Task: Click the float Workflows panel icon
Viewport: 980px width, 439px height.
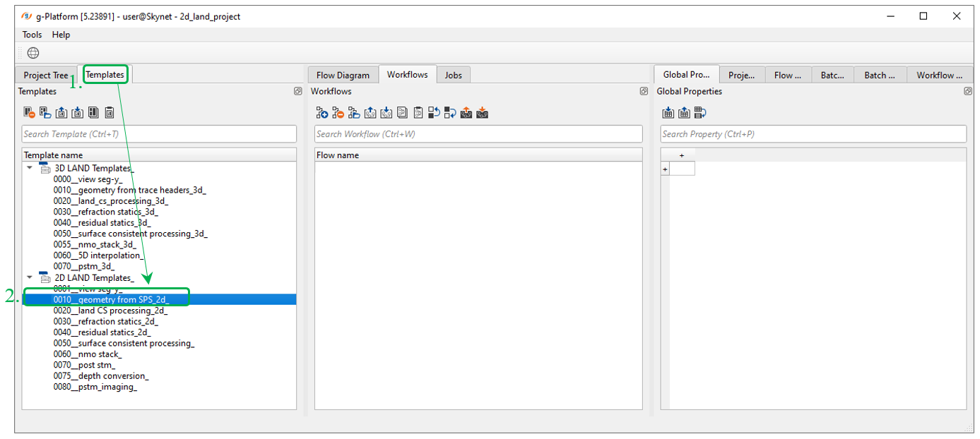Action: 643,91
